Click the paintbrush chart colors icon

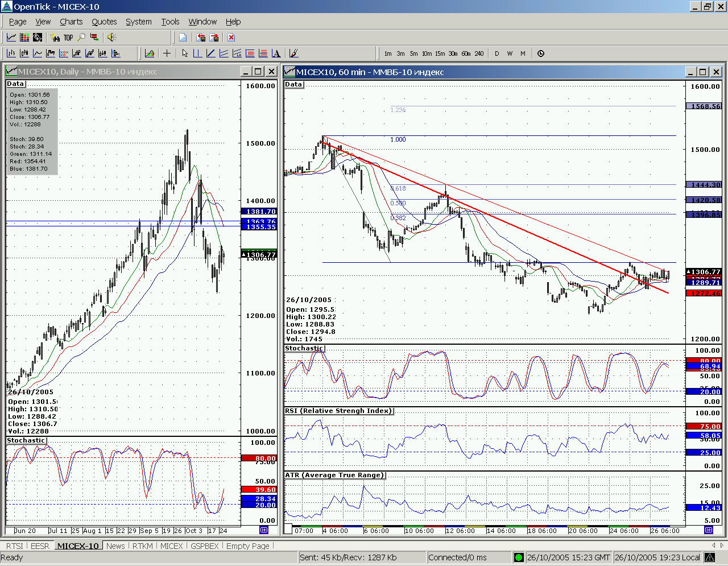click(293, 53)
